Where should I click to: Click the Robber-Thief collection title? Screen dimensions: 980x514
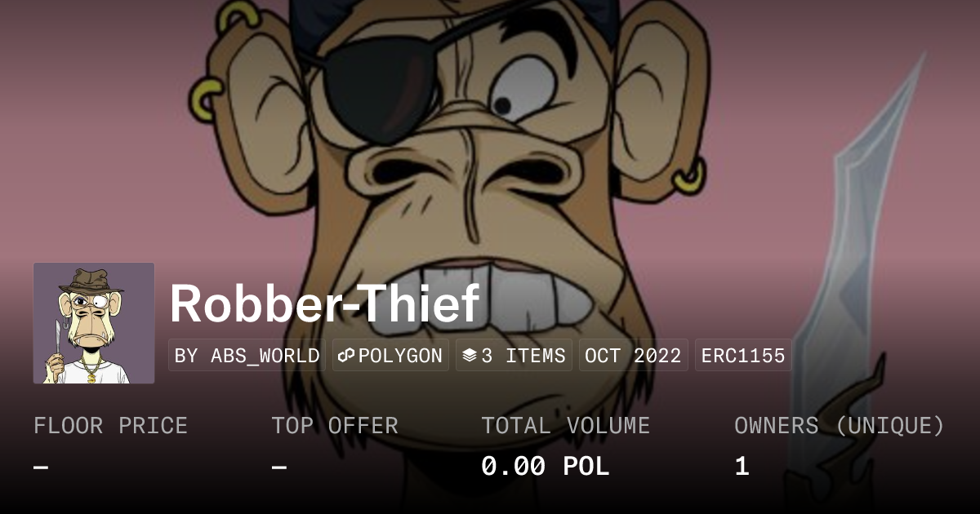324,304
